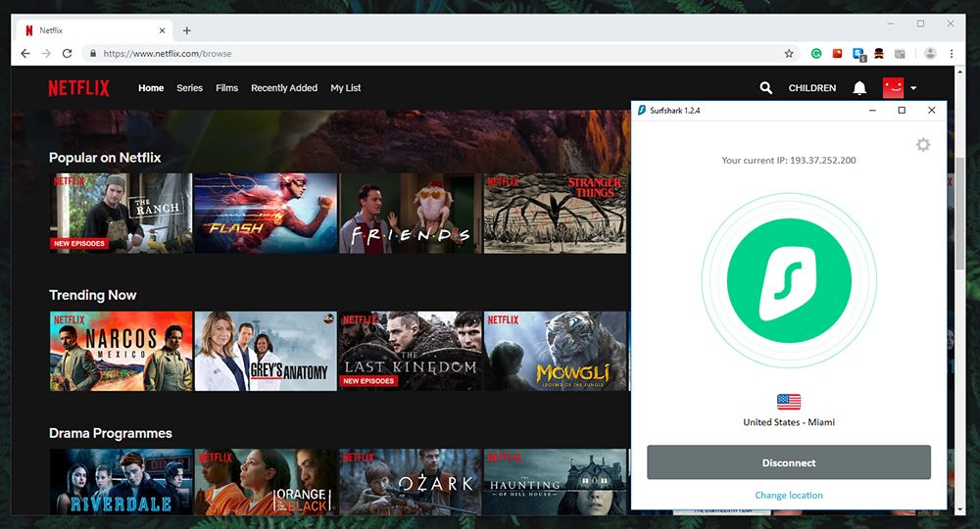The height and width of the screenshot is (529, 980).
Task: Open Netflix search with the magnifier icon
Action: coord(765,88)
